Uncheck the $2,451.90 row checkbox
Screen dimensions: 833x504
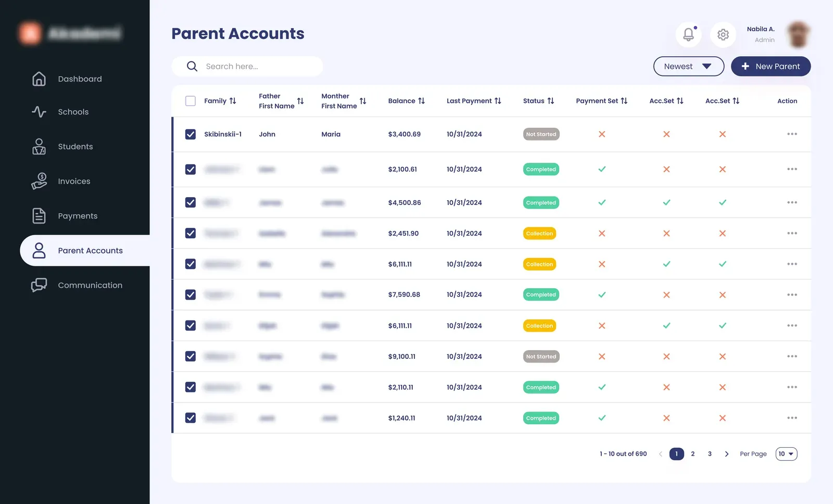pos(191,233)
